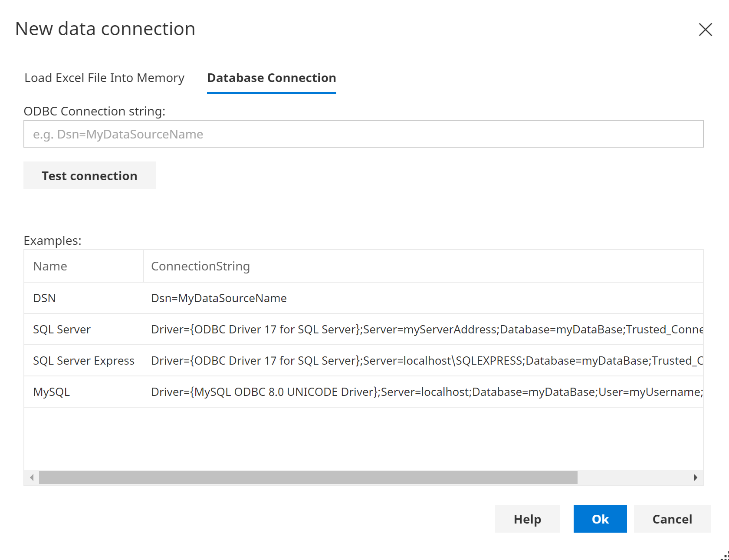Switch to the Database Connection tab

pos(271,78)
